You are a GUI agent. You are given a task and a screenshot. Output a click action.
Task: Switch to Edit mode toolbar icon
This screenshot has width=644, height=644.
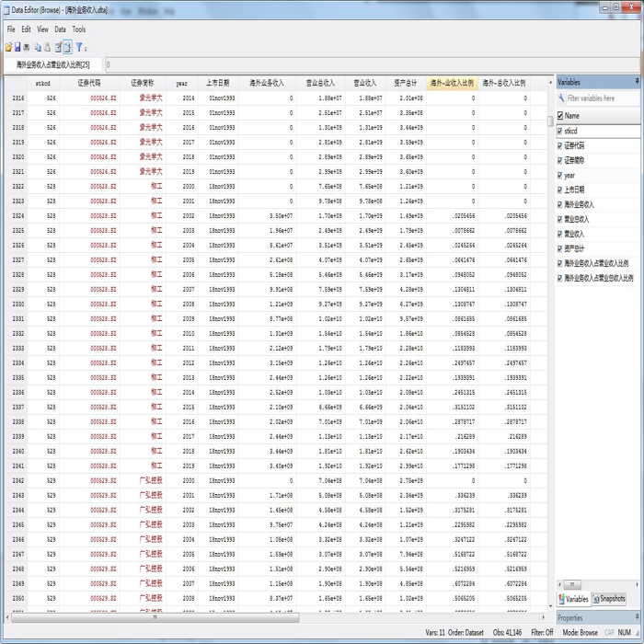pyautogui.click(x=58, y=47)
